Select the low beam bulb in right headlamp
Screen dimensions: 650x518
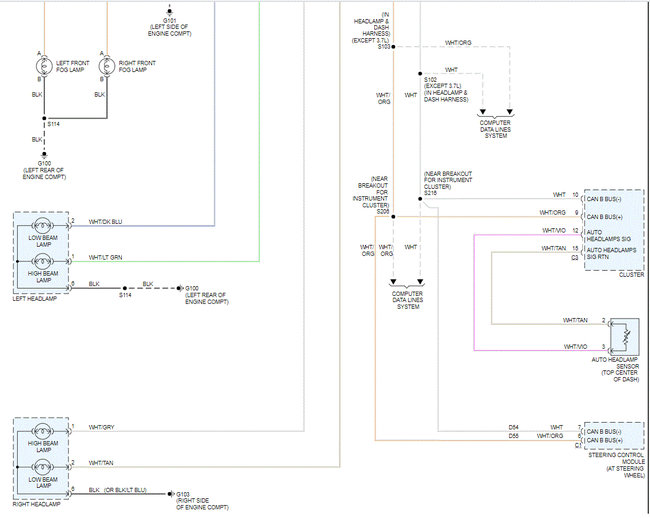click(43, 467)
